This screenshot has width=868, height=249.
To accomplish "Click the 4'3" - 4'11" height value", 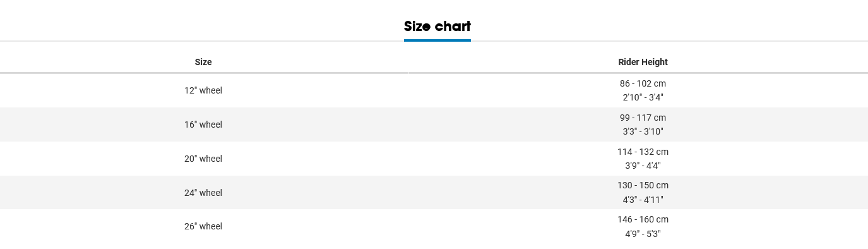I will click(643, 200).
